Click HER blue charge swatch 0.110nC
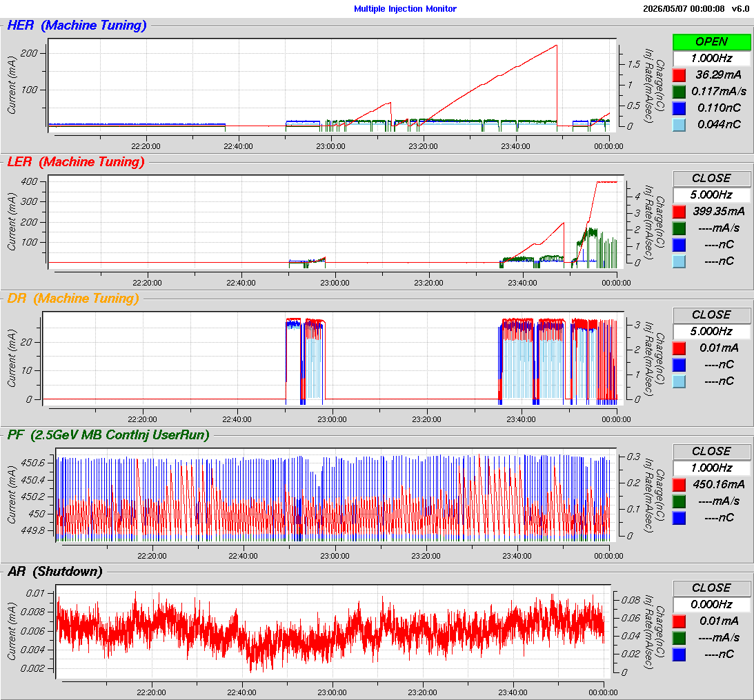 click(x=679, y=108)
